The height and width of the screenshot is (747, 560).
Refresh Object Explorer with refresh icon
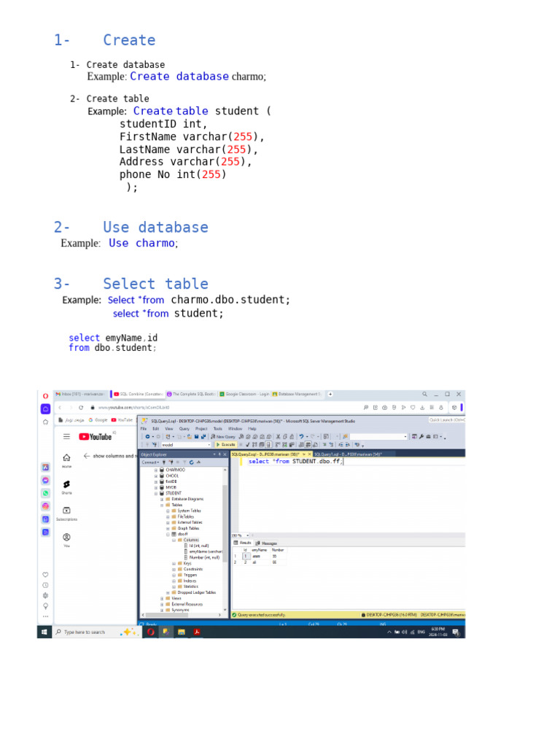coord(192,462)
